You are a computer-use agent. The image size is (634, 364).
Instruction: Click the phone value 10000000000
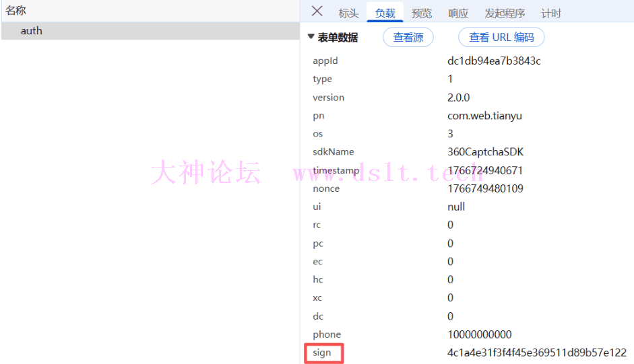coord(479,334)
